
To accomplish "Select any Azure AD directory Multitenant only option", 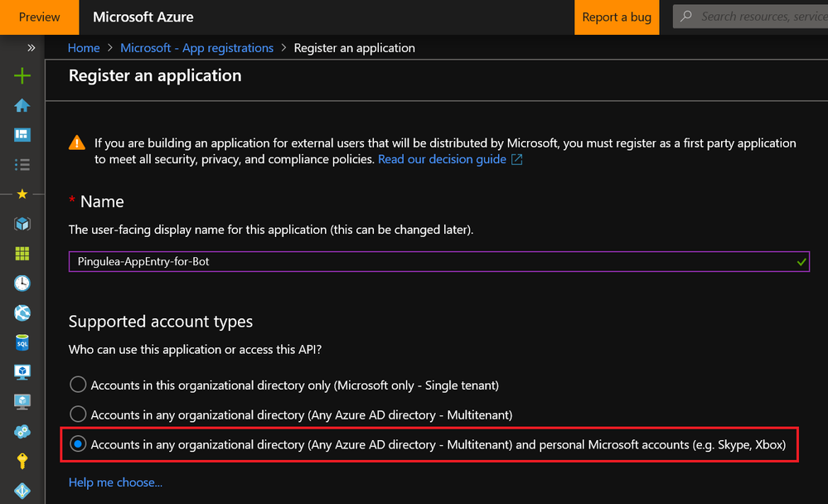I will pos(78,414).
